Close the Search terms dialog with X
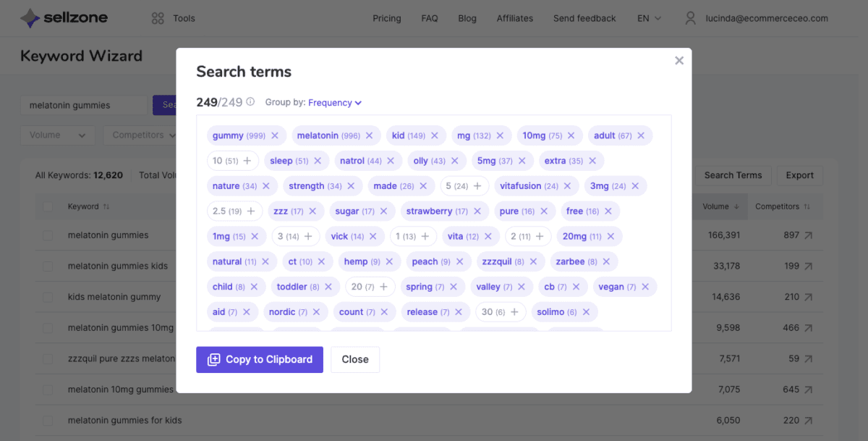Image resolution: width=868 pixels, height=441 pixels. tap(679, 61)
